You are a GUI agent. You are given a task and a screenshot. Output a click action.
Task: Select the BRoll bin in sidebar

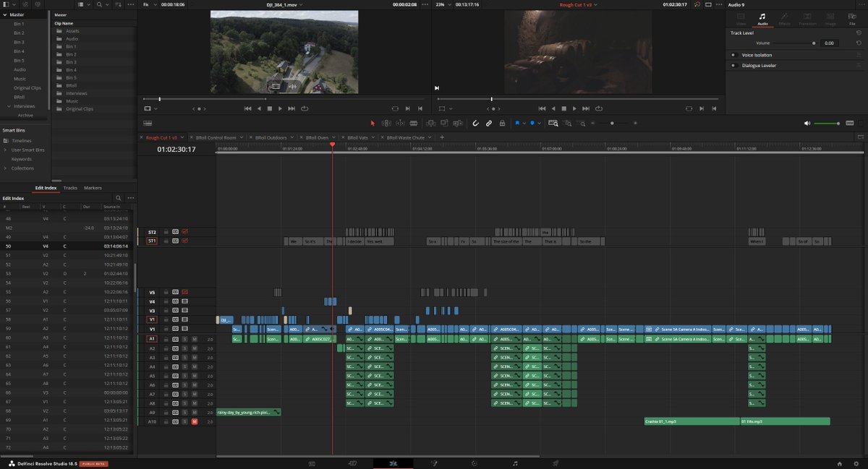pos(19,97)
